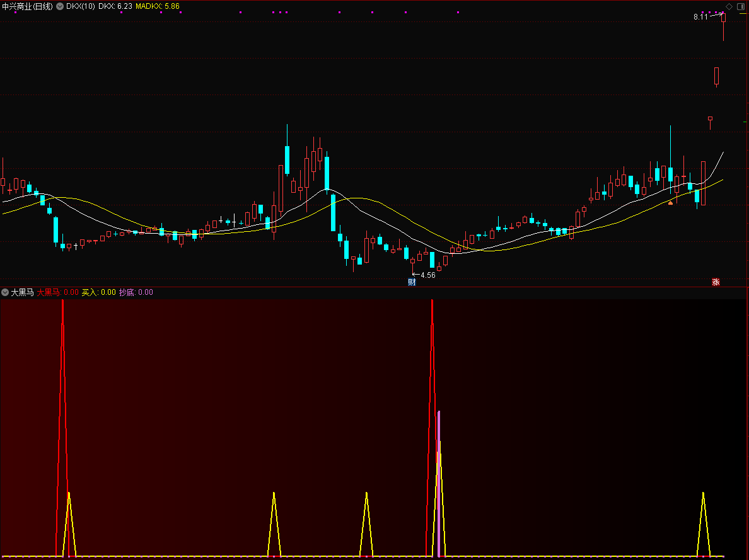Click the MADKX: 5.86 value label
749x560 pixels.
tap(158, 6)
